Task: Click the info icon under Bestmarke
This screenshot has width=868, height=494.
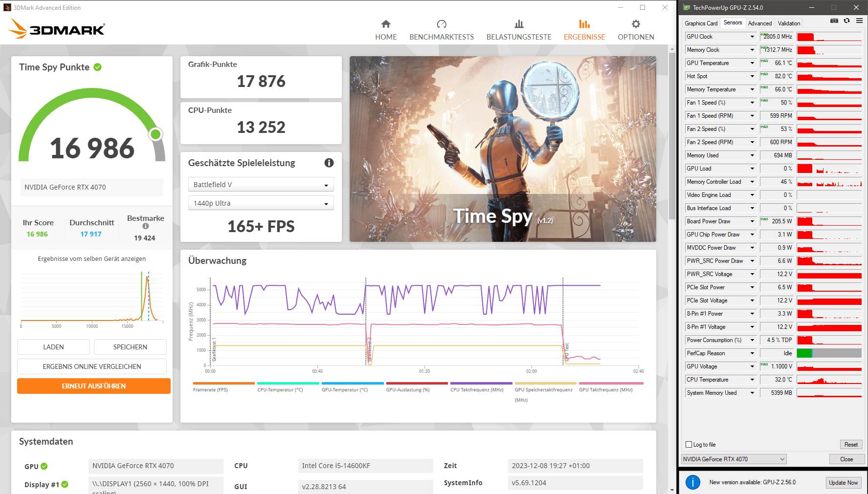Action: (x=145, y=226)
